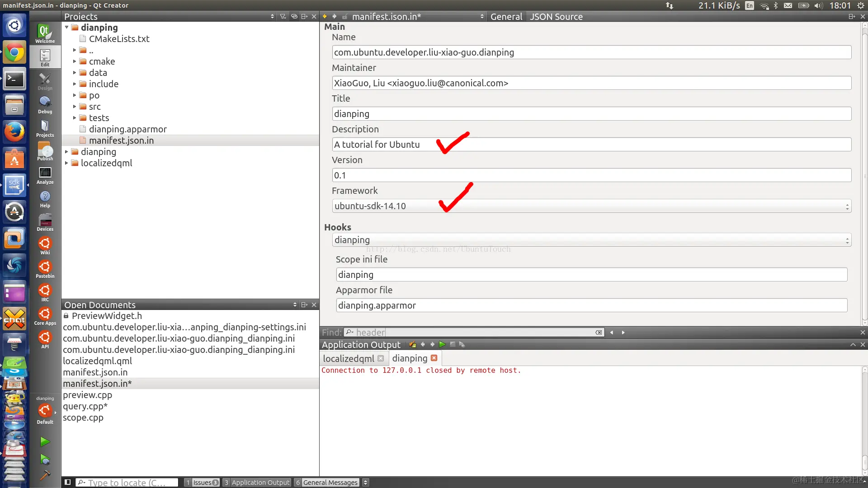Close the dianping output tab
Screen dimensions: 868x488
click(434, 358)
